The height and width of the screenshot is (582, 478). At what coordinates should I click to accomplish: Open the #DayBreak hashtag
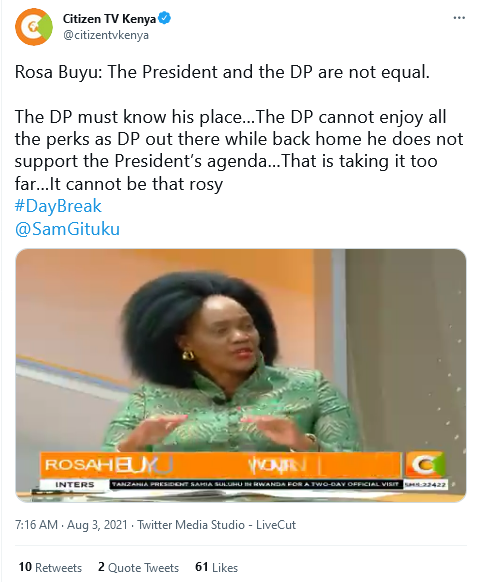pos(58,206)
